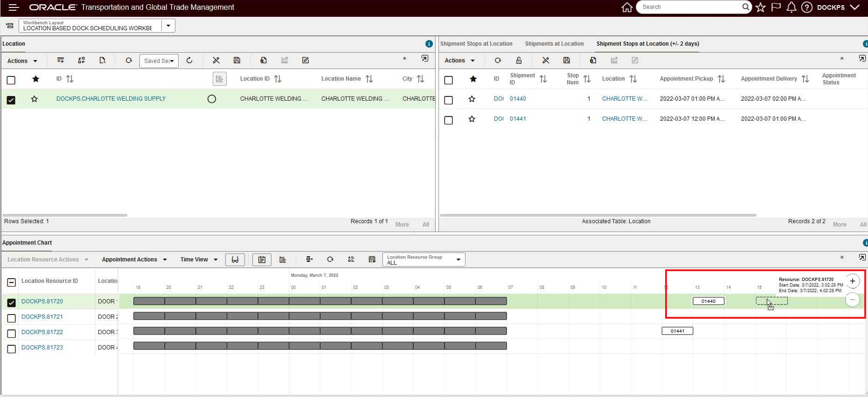Toggle select-all checkbox in Shipment Stops table
The image size is (868, 397).
click(449, 80)
